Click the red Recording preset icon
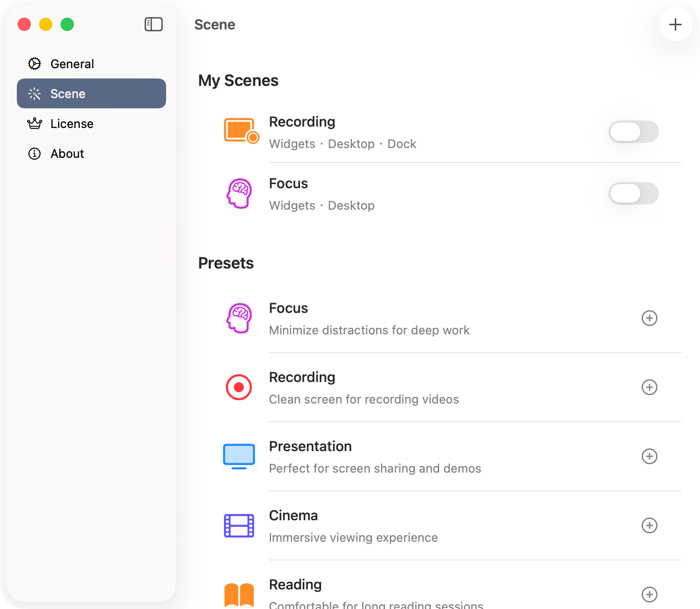The width and height of the screenshot is (700, 609). [x=239, y=387]
